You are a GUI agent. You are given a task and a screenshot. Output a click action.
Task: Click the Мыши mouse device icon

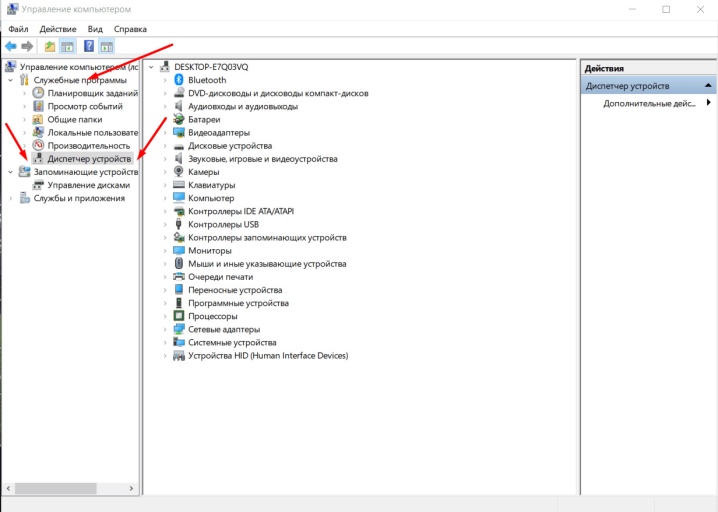click(x=179, y=264)
